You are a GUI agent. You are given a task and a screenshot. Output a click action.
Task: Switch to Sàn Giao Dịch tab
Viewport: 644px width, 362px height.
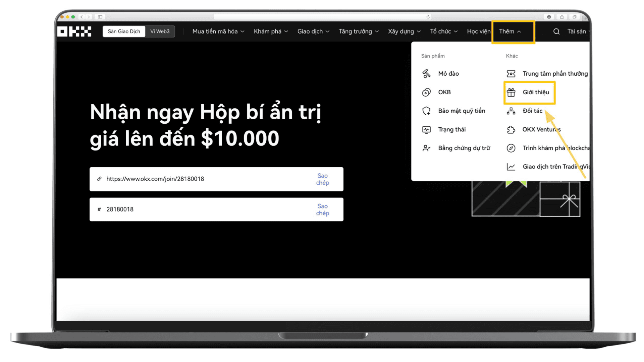click(x=124, y=32)
